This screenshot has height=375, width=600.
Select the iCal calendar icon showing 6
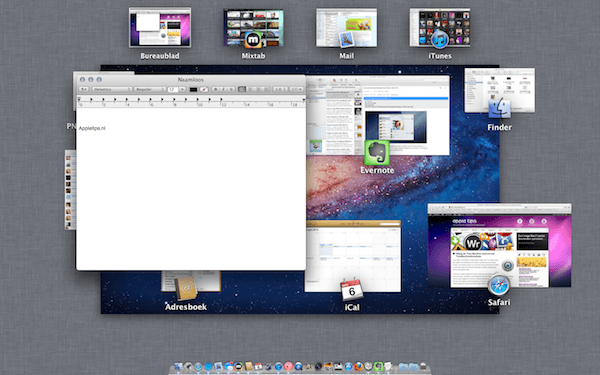tap(351, 290)
